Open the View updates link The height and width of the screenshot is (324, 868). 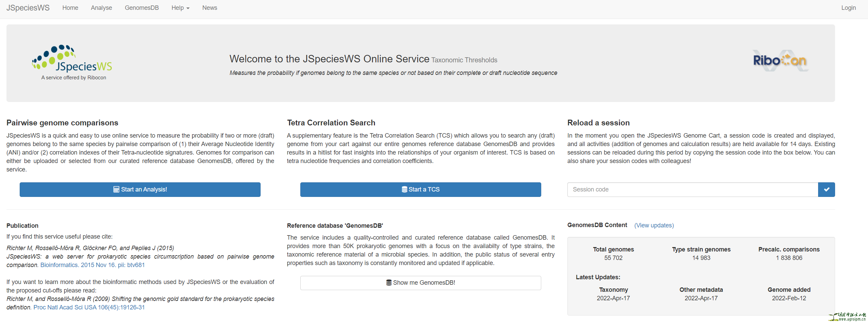click(x=654, y=225)
